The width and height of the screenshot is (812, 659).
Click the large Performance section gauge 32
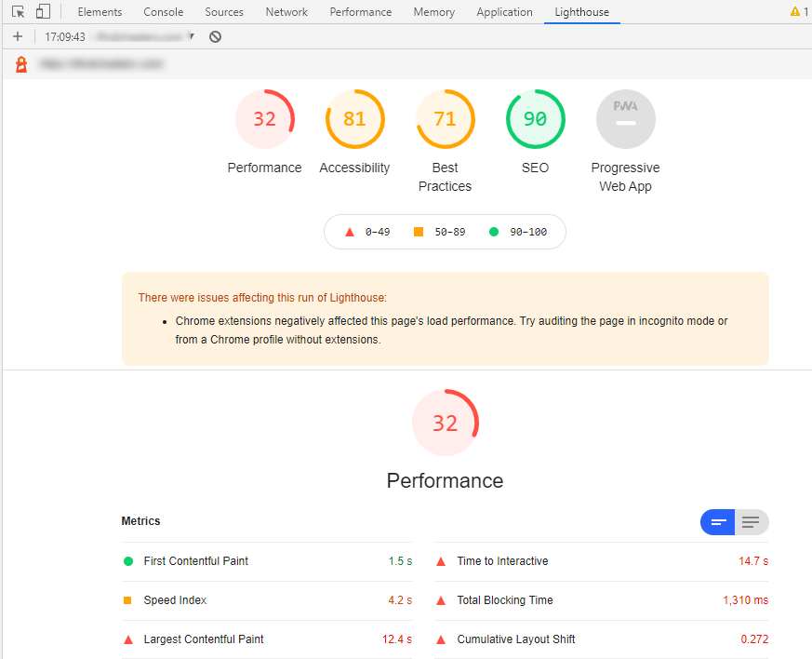[x=446, y=423]
